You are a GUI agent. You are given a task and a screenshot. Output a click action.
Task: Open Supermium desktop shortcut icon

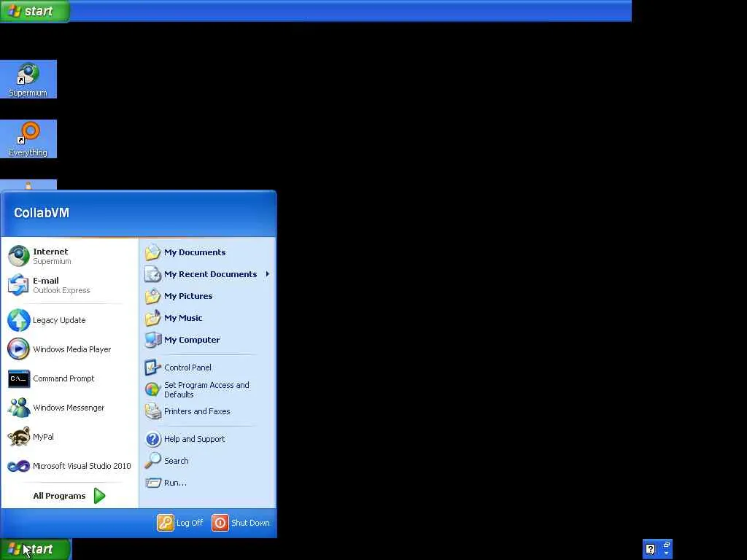pos(28,74)
